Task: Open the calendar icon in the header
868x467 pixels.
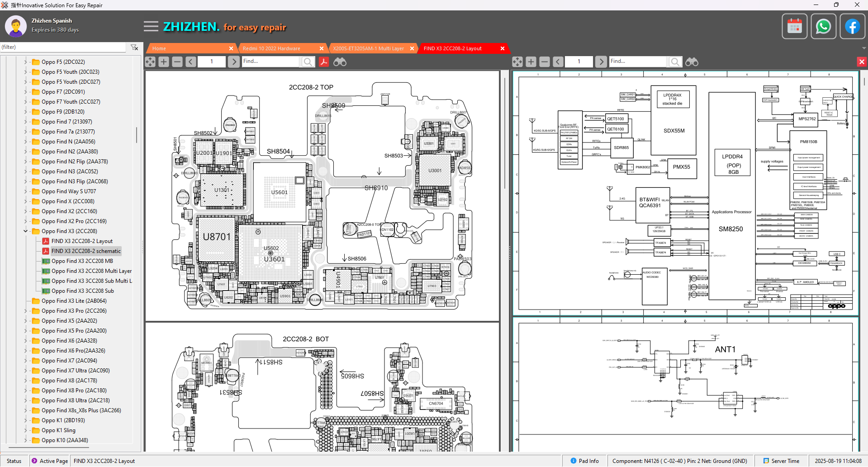Action: point(794,26)
